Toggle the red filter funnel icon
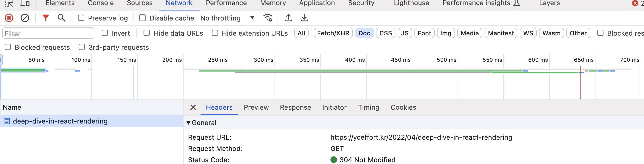The image size is (644, 164). tap(46, 18)
